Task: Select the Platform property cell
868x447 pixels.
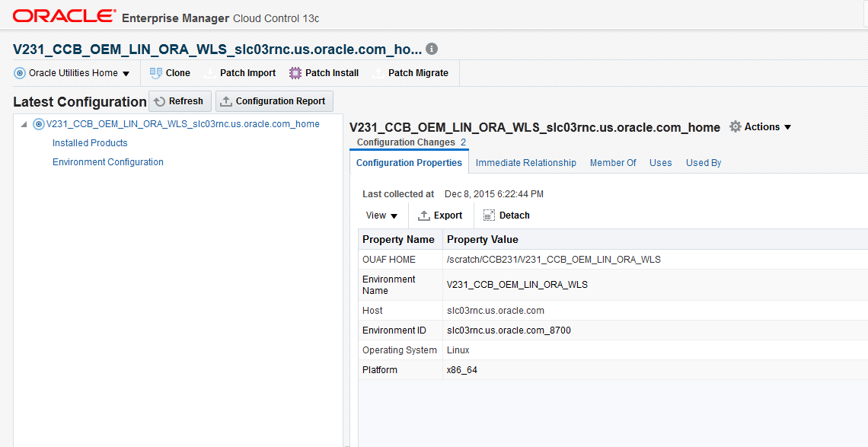Action: (x=400, y=370)
